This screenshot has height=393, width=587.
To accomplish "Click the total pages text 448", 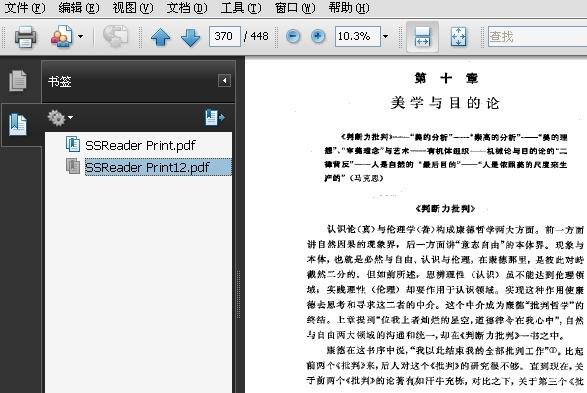I will click(259, 36).
